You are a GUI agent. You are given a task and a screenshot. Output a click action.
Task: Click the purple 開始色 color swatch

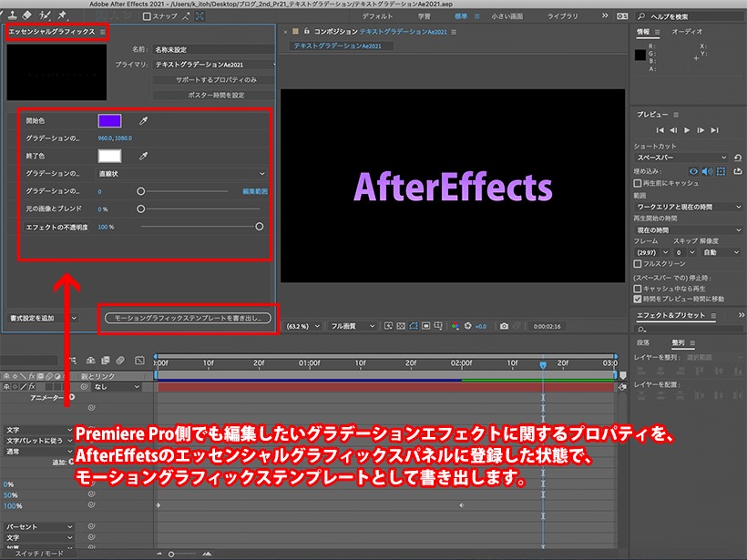click(109, 121)
